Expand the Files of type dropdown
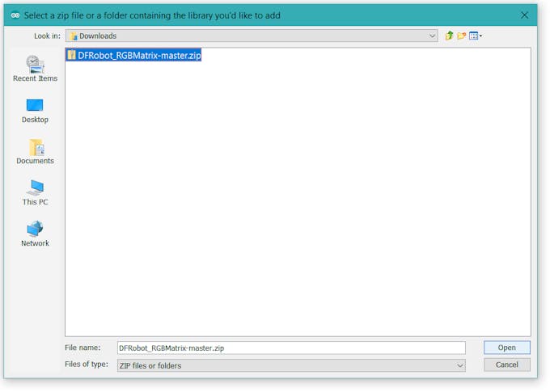This screenshot has width=550, height=392. tap(460, 365)
